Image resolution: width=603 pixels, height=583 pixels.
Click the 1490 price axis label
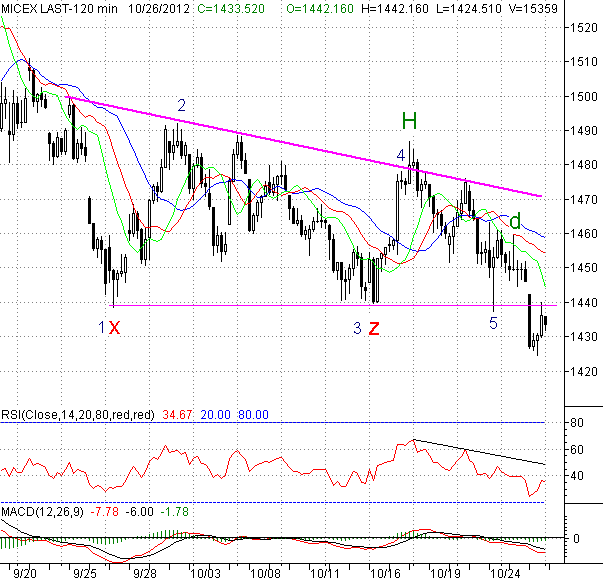(584, 131)
